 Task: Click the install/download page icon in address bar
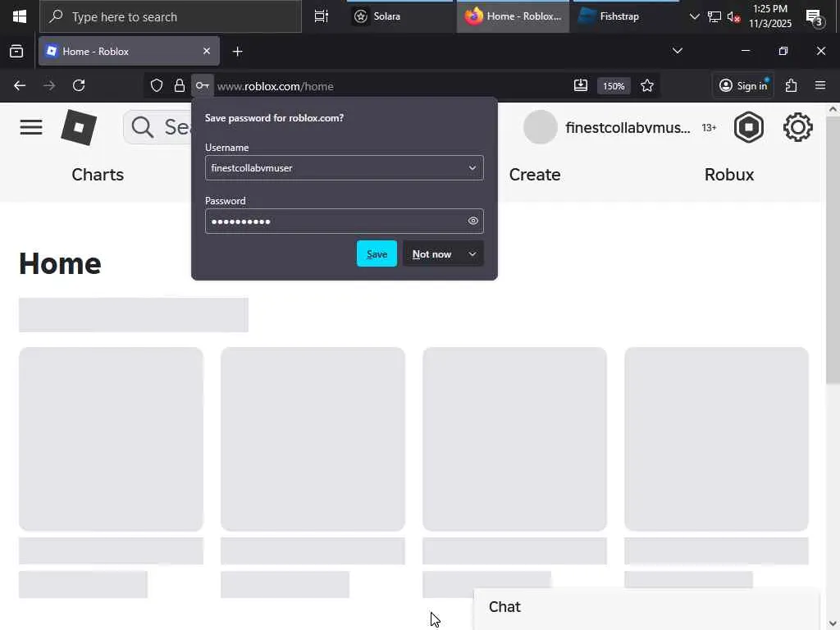[581, 85]
